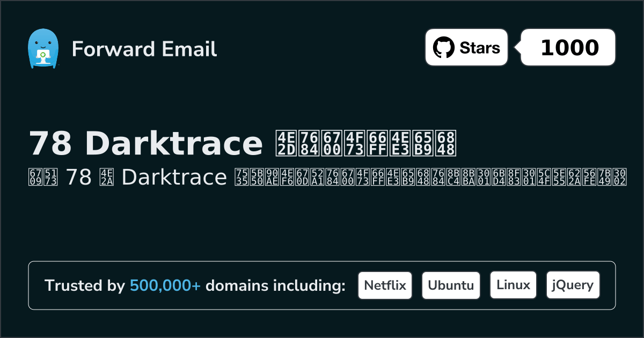Select the 1000 star count badge
This screenshot has width=644, height=338.
tap(569, 48)
